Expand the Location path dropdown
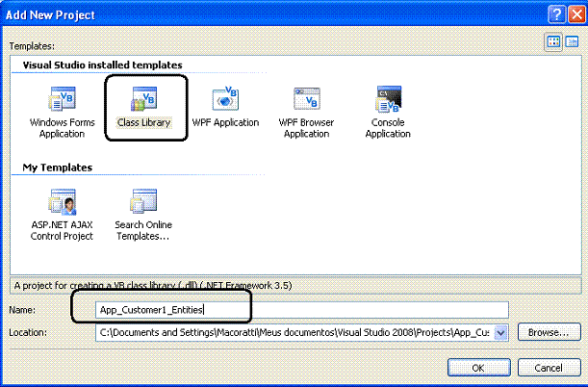The image size is (588, 387). point(500,333)
